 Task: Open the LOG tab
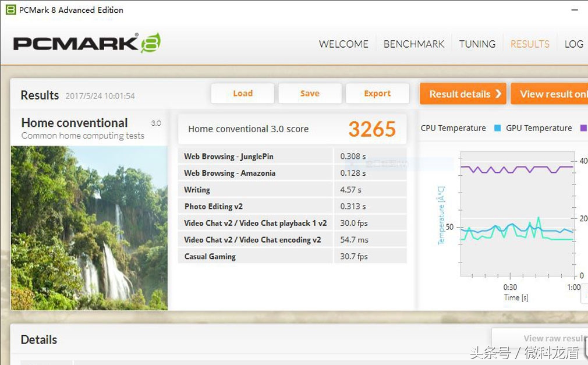pos(574,44)
